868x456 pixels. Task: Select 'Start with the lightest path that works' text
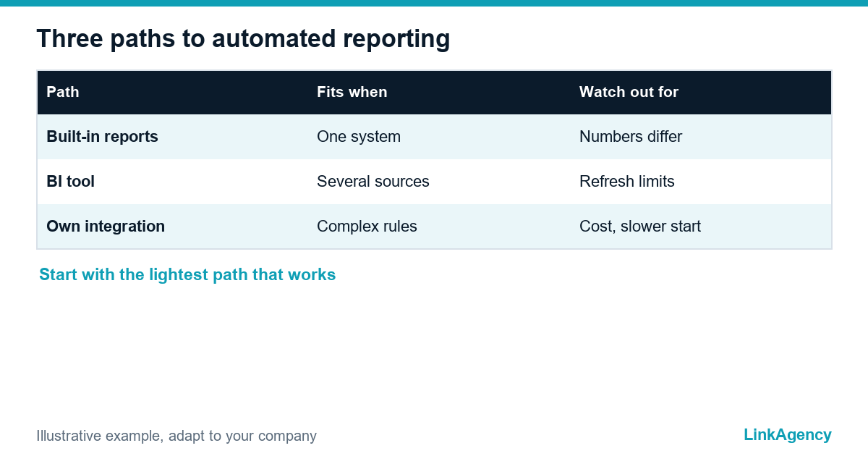tap(187, 275)
